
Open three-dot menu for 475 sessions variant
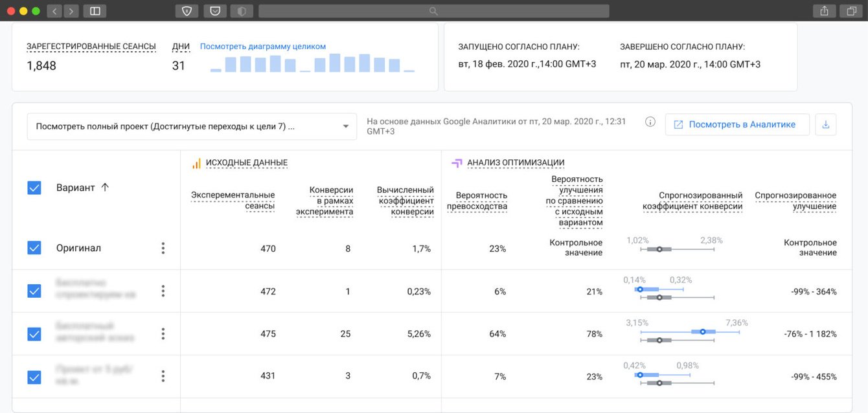click(x=163, y=334)
